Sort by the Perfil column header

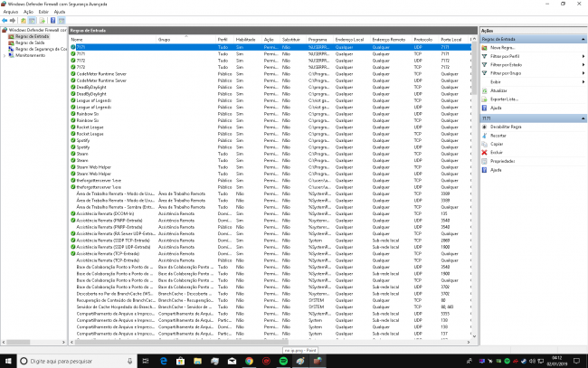tap(224, 40)
